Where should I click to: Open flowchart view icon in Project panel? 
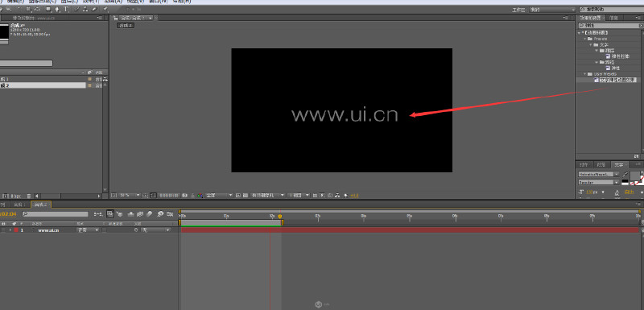(105, 79)
